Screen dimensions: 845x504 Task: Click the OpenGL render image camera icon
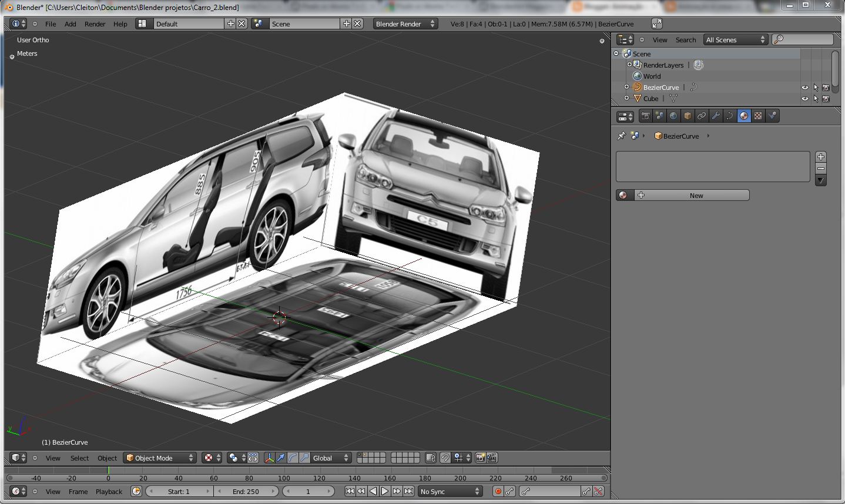(x=480, y=458)
